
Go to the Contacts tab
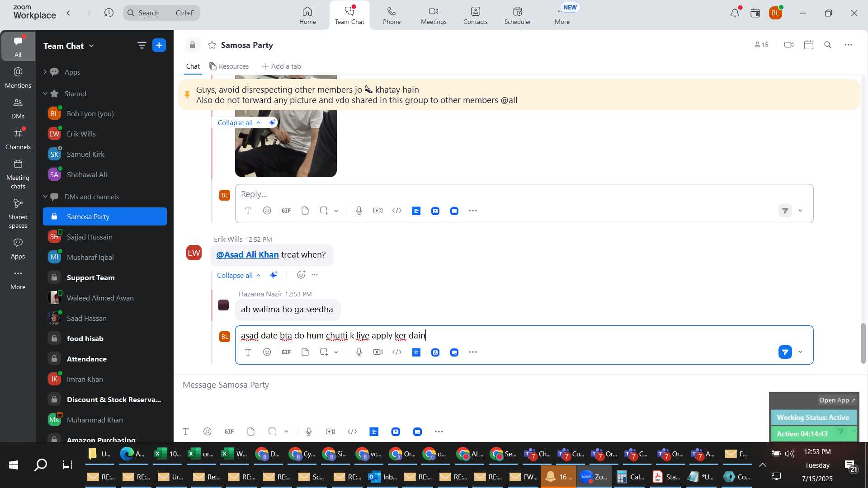[475, 15]
